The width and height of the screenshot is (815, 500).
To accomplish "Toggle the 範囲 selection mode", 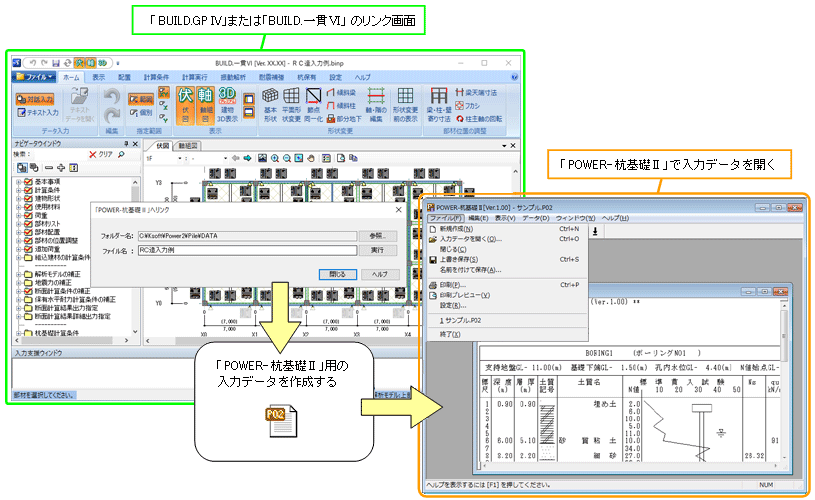I will click(x=141, y=99).
